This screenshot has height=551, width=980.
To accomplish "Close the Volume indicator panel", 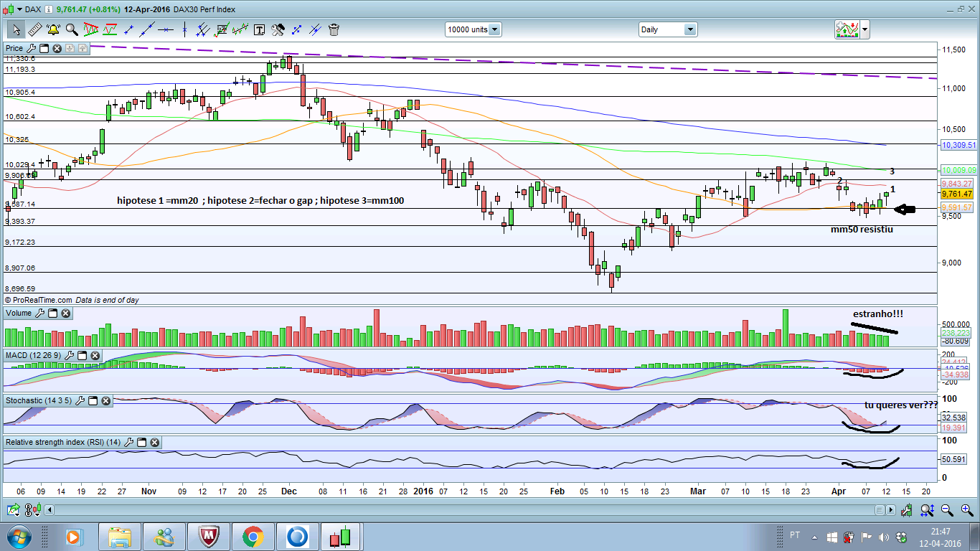I will coord(65,314).
